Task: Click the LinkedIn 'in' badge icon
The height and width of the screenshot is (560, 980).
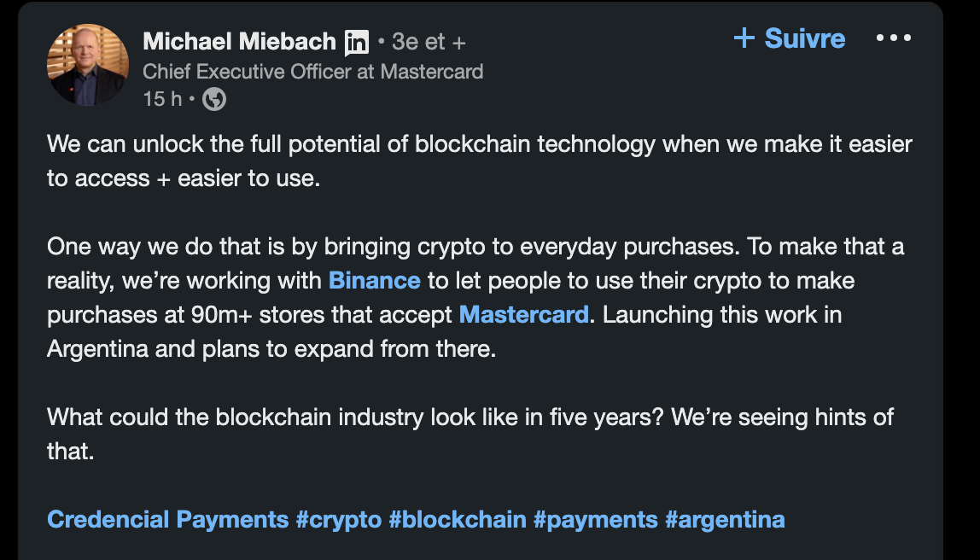Action: click(357, 41)
